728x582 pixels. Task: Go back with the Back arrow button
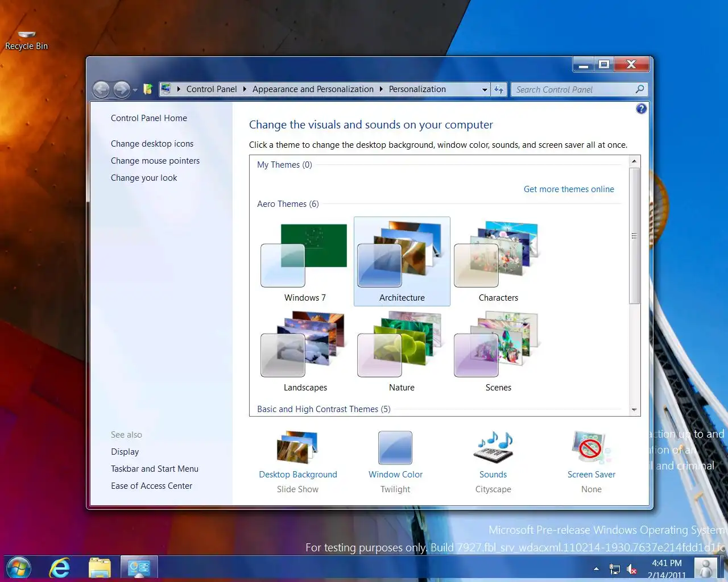tap(101, 89)
